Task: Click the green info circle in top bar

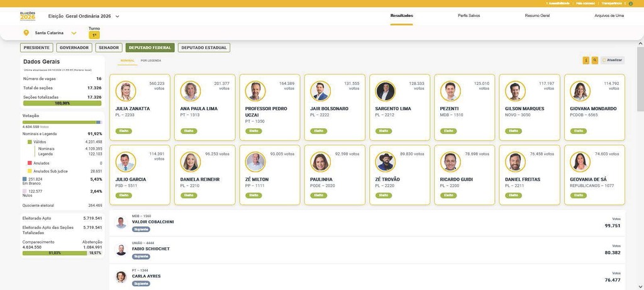Action: (x=630, y=3)
